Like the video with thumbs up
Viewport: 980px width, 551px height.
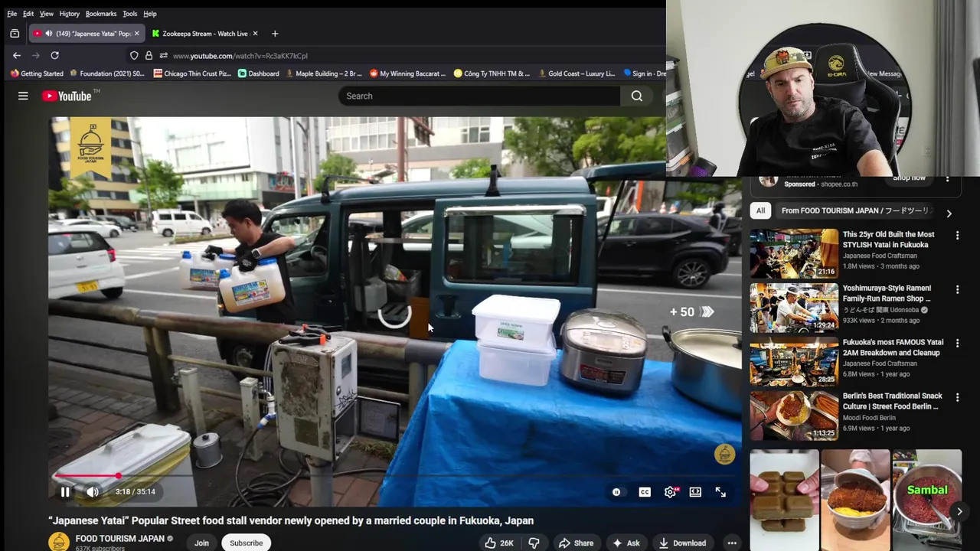tap(498, 543)
